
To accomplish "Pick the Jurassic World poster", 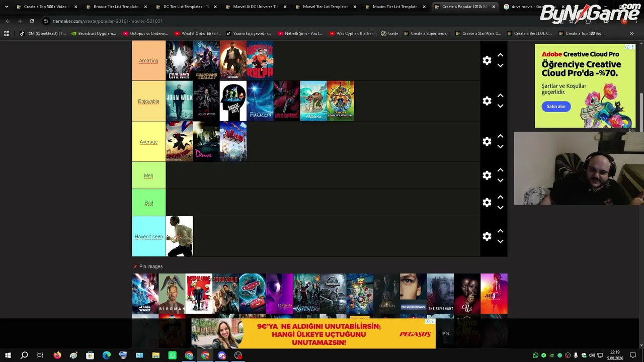I will (333, 294).
